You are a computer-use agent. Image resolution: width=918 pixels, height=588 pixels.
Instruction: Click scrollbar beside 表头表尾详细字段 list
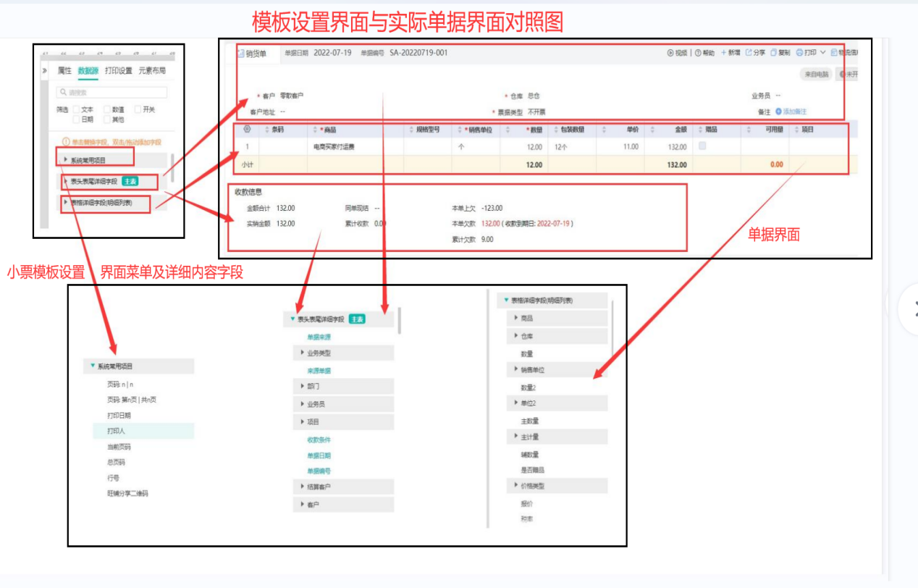click(399, 320)
